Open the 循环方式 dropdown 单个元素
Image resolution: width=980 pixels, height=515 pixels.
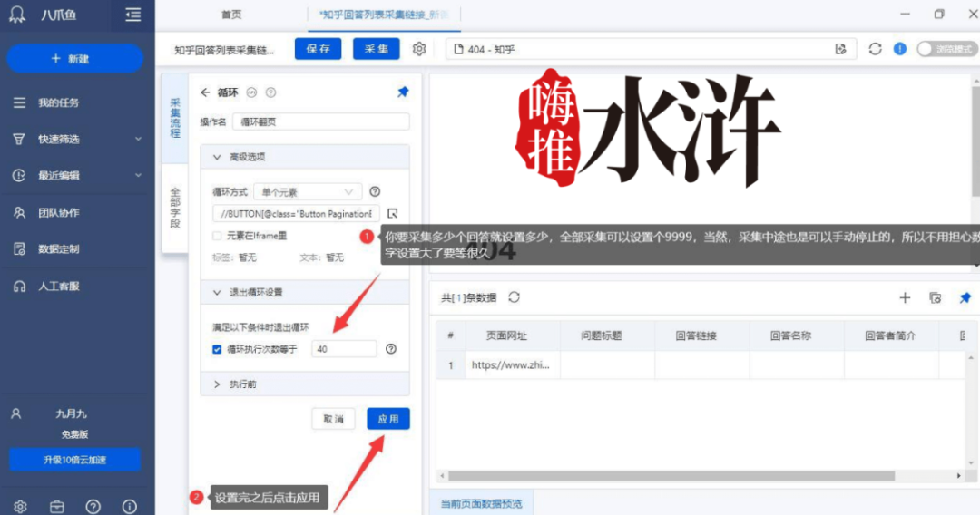(x=308, y=191)
